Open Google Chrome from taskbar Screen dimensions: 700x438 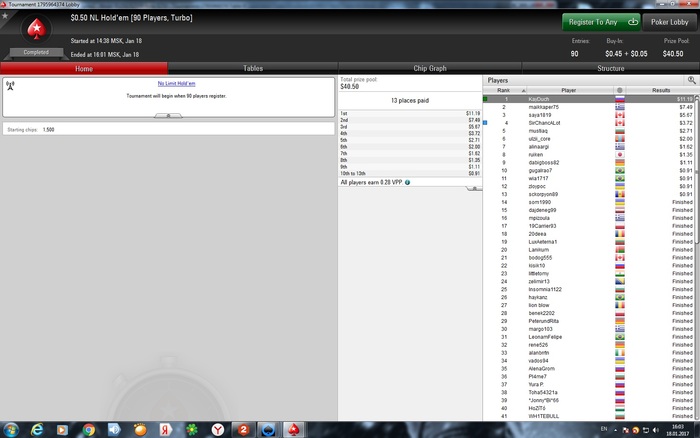click(88, 430)
